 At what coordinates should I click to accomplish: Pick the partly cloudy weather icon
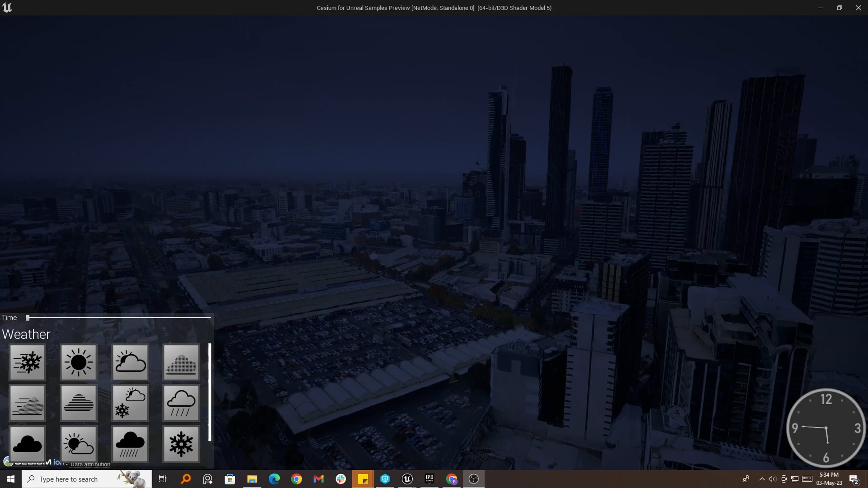130,362
